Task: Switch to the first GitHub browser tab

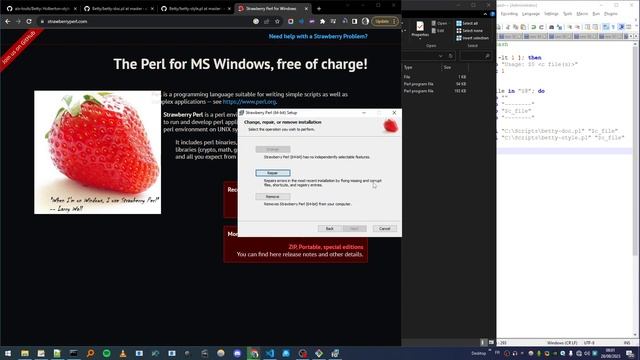Action: tap(42, 9)
